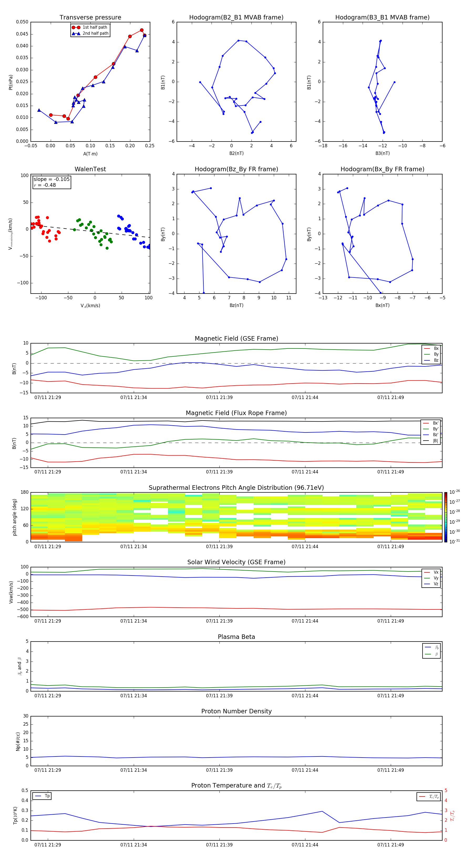
Task: Click the "Transverse pressure" plot title
Action: coord(90,18)
